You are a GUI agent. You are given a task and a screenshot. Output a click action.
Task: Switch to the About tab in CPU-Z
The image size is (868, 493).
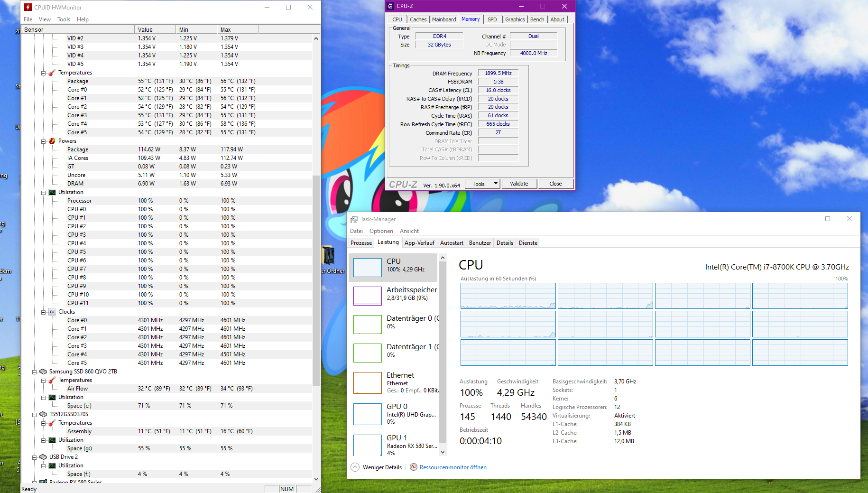[x=557, y=19]
